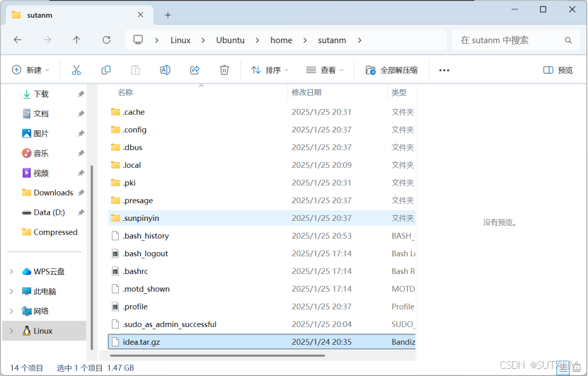Click the horizontal scrollbar under file list
The height and width of the screenshot is (376, 588).
(x=217, y=355)
